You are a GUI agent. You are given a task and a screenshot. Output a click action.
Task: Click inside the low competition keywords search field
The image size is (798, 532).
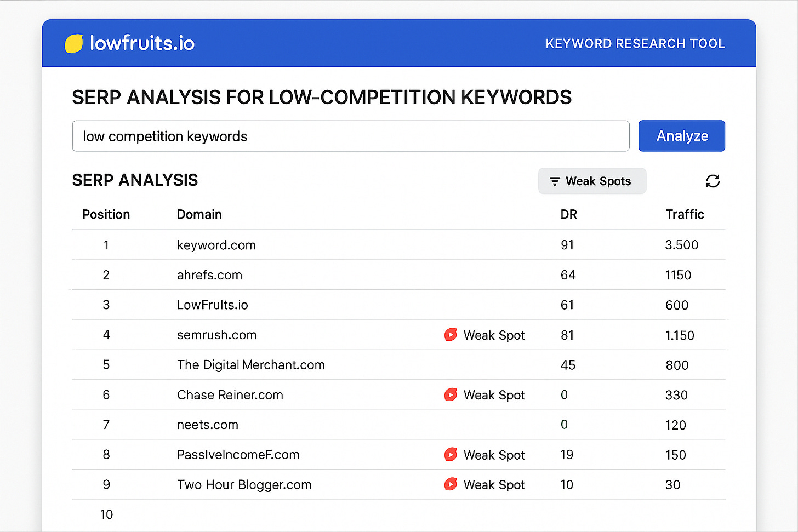pos(351,136)
